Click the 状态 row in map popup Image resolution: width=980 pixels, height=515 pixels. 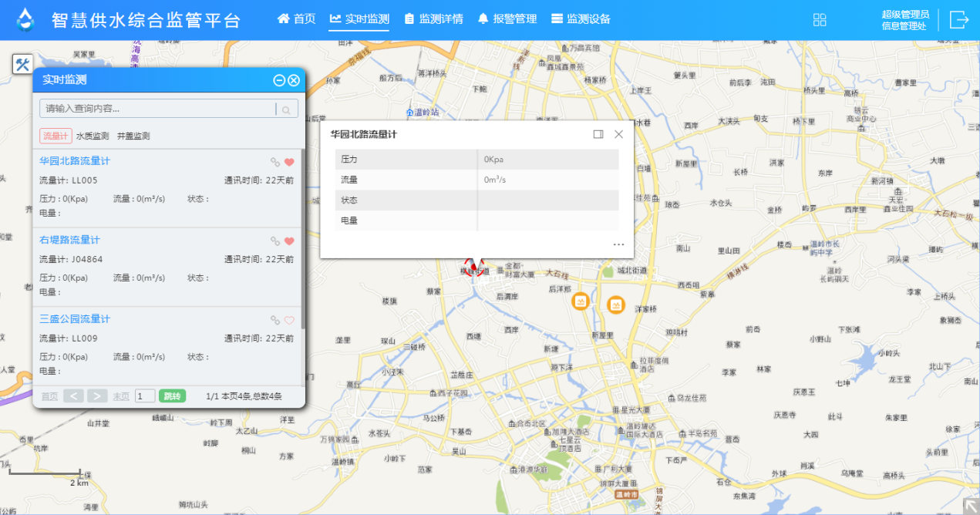477,200
